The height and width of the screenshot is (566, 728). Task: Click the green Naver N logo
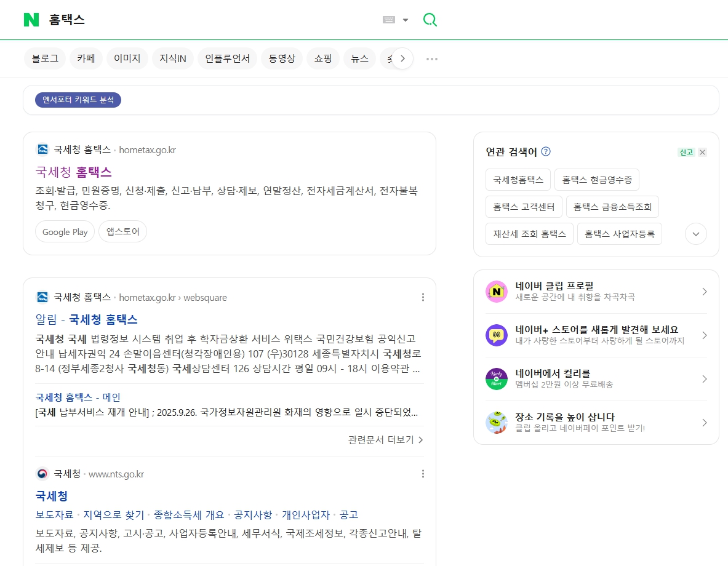click(31, 20)
